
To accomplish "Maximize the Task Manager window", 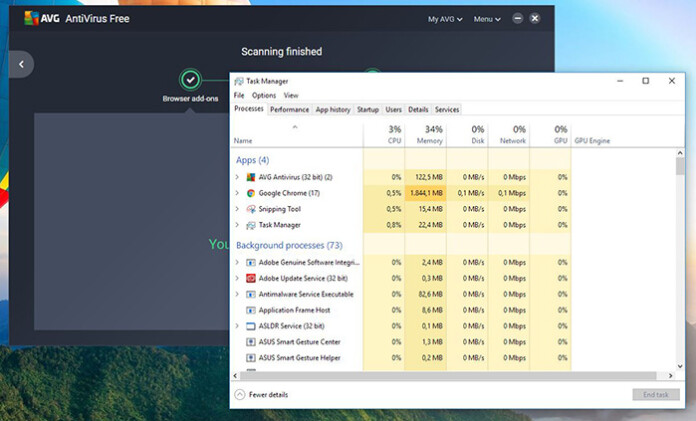I will (646, 81).
